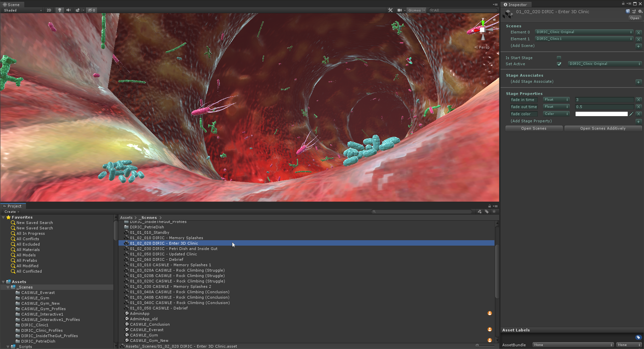644x349 pixels.
Task: Search by Type in Project panel
Action: pos(480,211)
